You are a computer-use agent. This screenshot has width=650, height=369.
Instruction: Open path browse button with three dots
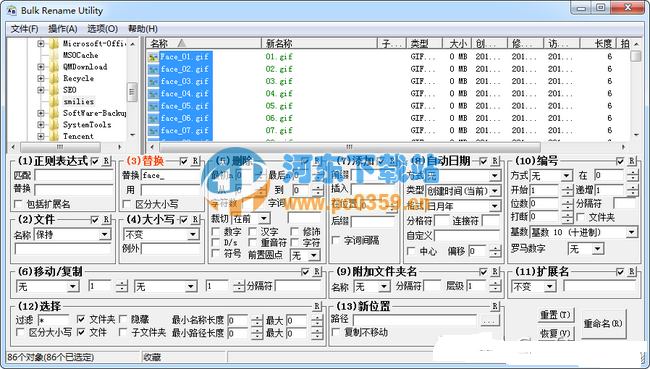pyautogui.click(x=490, y=320)
